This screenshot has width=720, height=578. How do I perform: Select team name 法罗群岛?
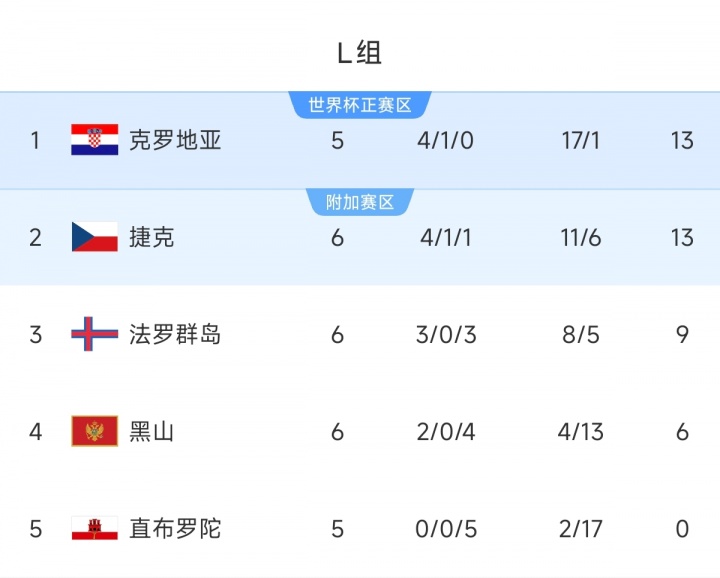[175, 334]
